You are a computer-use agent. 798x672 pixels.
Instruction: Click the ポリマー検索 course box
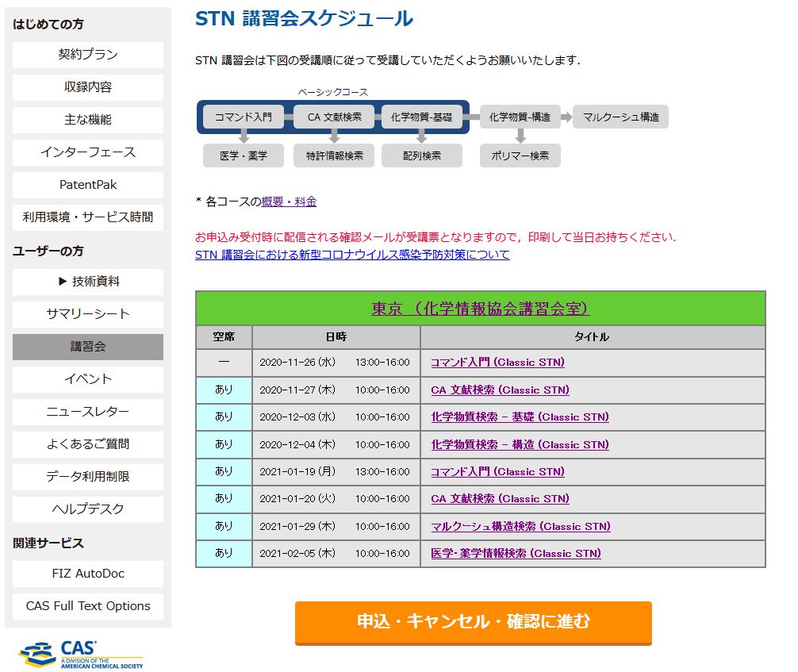520,156
